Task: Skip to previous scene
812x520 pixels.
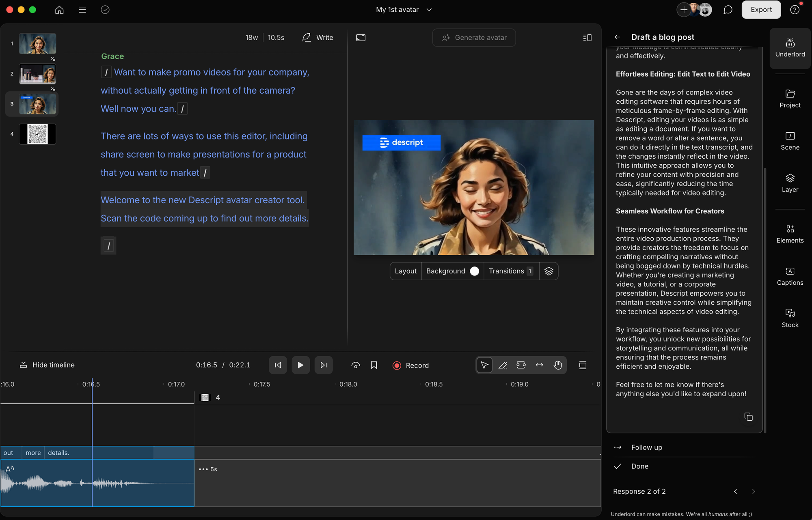Action: click(x=278, y=365)
